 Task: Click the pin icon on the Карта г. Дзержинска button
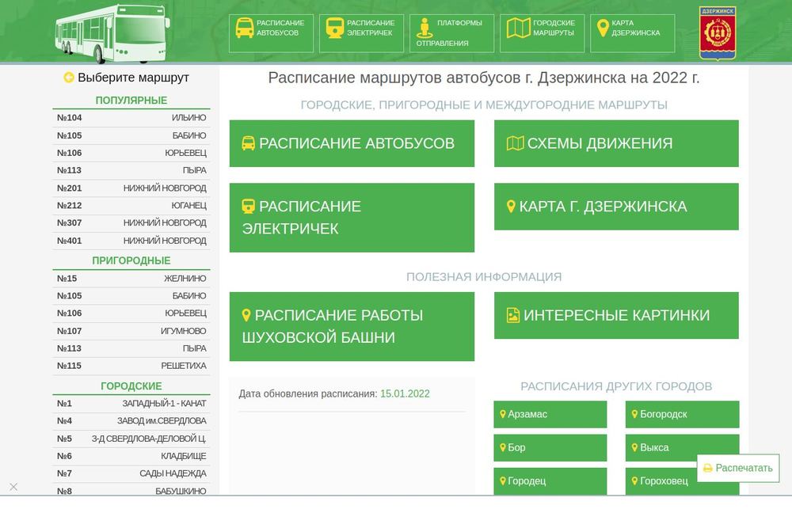[511, 207]
